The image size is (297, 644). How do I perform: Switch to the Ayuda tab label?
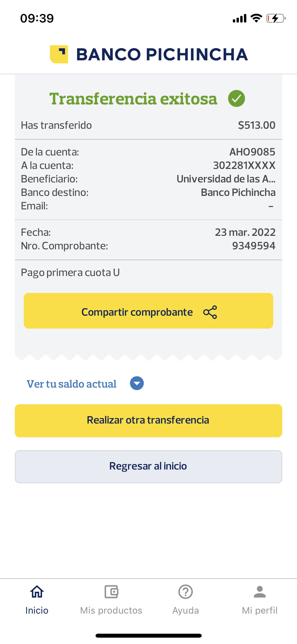[186, 610]
